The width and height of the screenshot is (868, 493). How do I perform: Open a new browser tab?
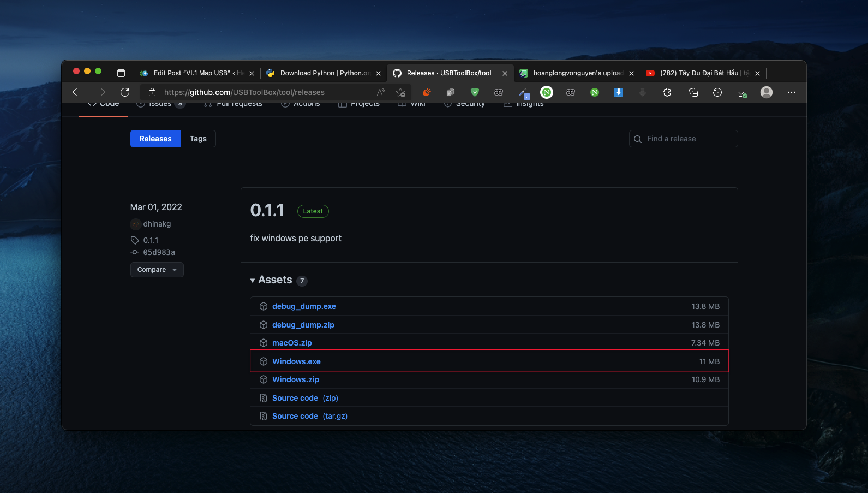776,73
